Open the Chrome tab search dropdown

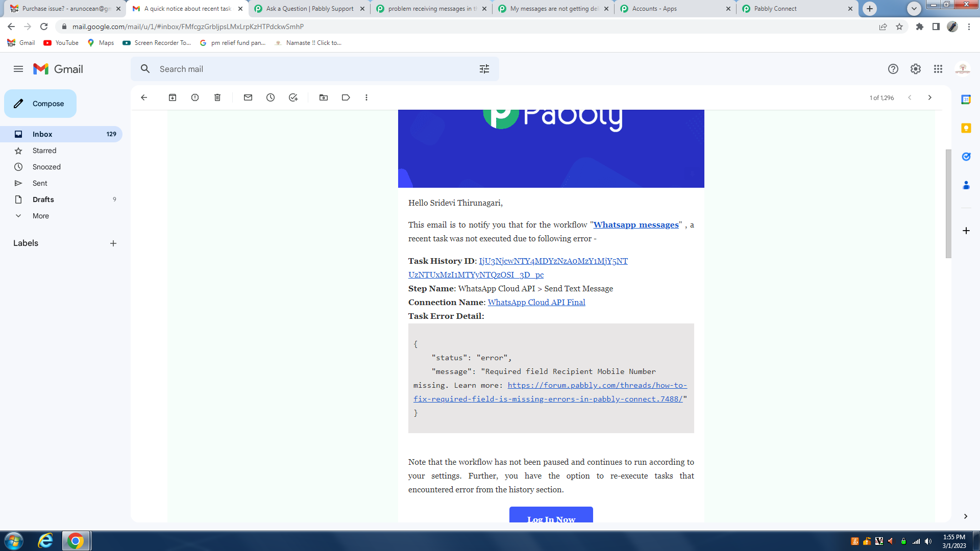pyautogui.click(x=914, y=8)
